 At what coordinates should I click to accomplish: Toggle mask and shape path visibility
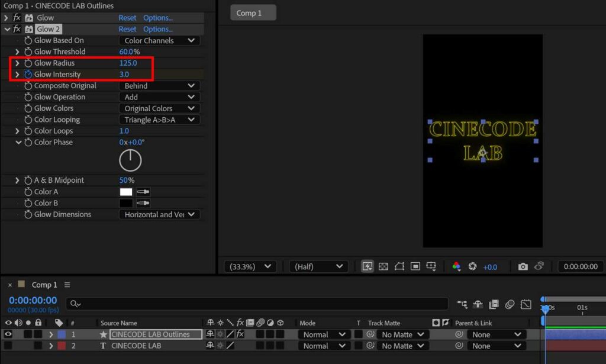(x=399, y=266)
